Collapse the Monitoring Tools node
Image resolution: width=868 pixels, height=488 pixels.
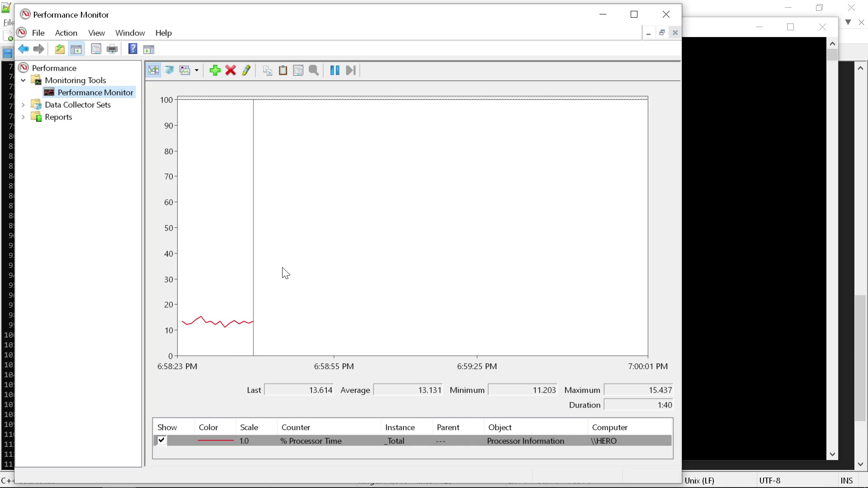click(x=24, y=80)
